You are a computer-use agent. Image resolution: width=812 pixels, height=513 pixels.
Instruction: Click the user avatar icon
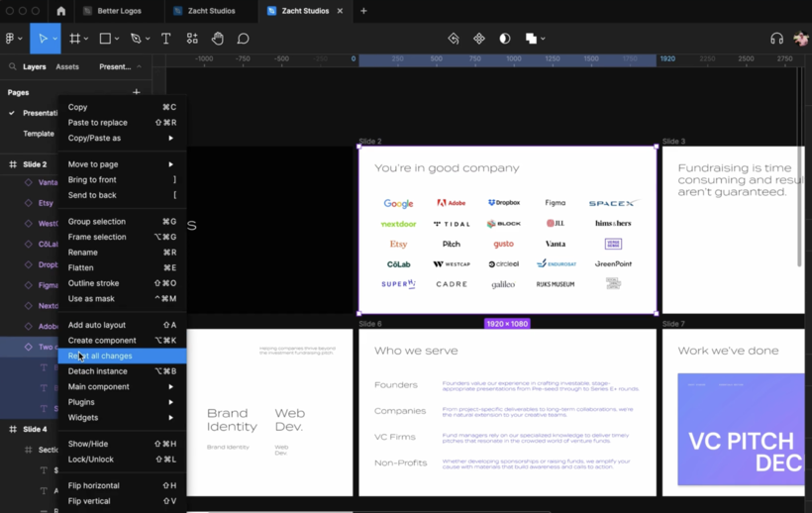[800, 39]
